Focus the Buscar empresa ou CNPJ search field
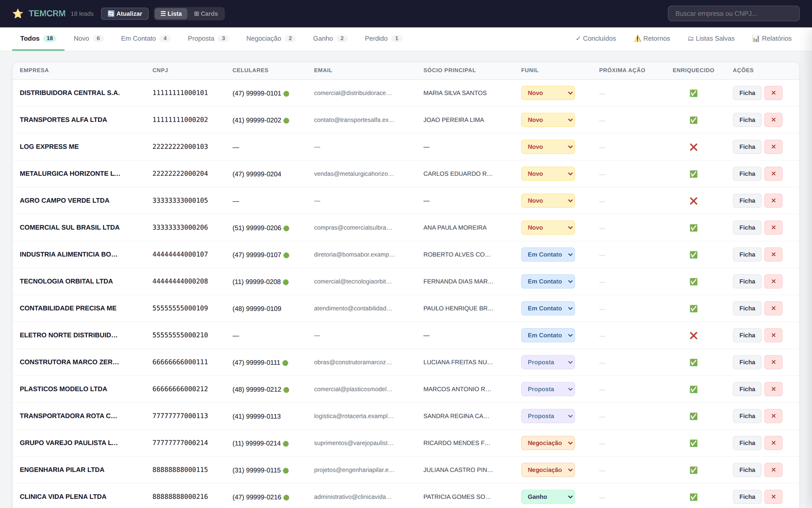Screen dimensions: 812x508 [733, 14]
